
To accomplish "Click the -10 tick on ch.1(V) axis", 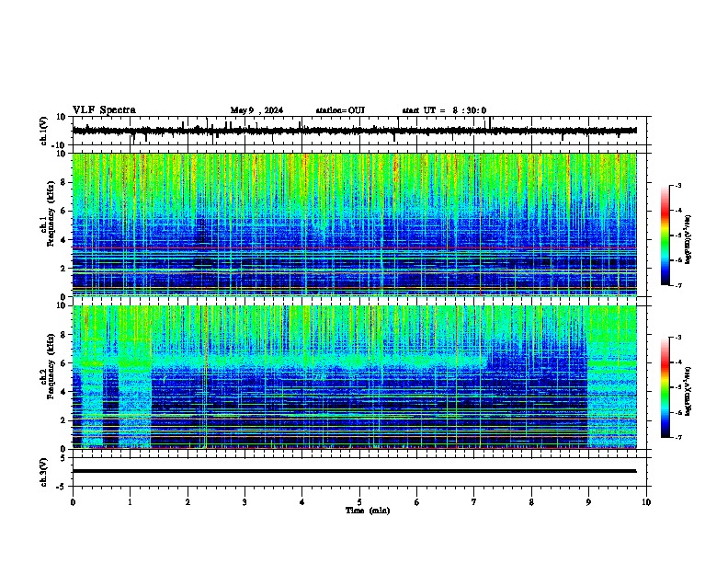I will pyautogui.click(x=60, y=145).
